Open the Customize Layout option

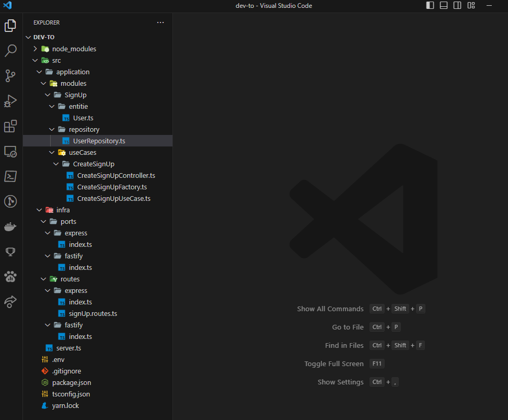[x=471, y=5]
